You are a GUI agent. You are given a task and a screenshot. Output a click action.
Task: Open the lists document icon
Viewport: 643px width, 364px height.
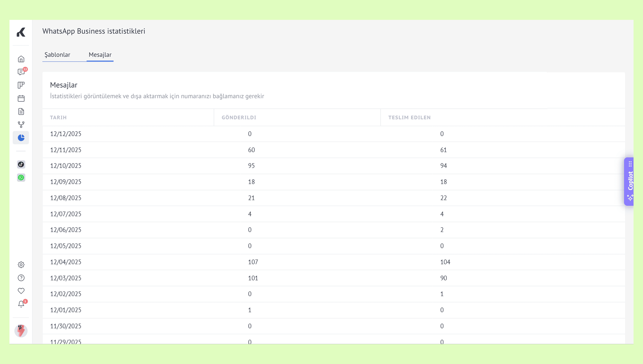(x=21, y=112)
